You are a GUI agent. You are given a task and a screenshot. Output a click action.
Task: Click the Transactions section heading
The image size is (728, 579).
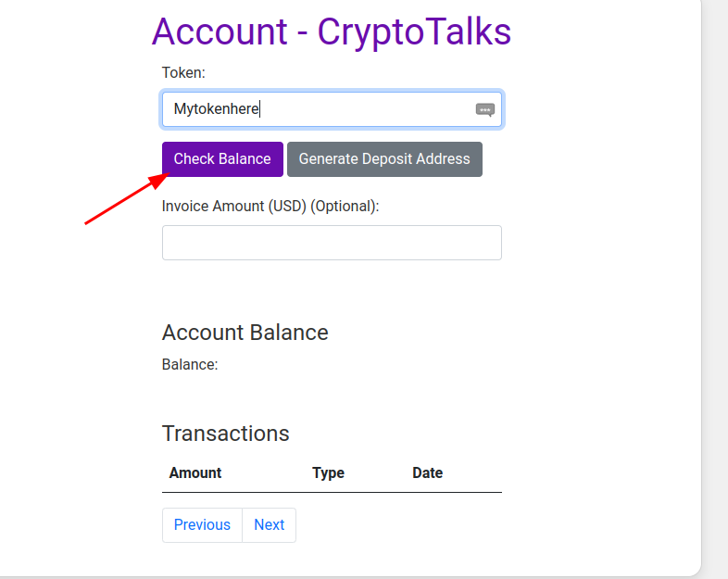pyautogui.click(x=225, y=434)
